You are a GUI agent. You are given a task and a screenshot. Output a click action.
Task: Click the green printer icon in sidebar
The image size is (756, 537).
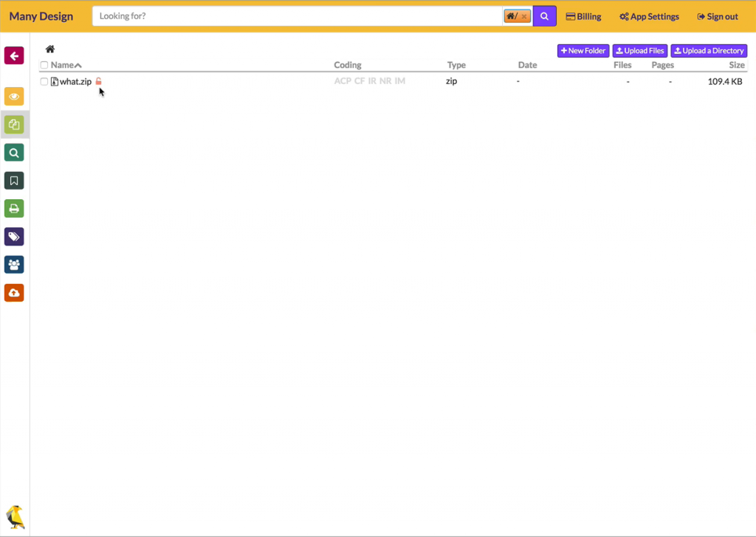click(14, 209)
